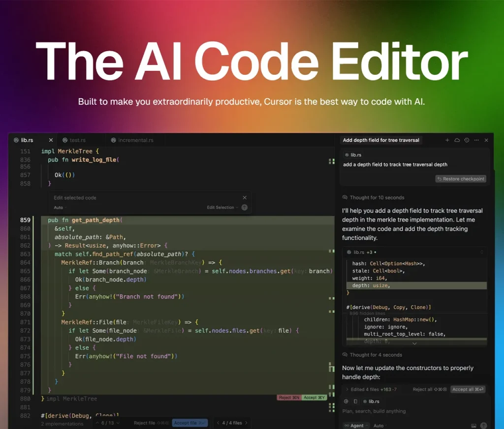This screenshot has width=504, height=429.
Task: Click the "weight: i64," line in chat diff
Action: (x=370, y=278)
